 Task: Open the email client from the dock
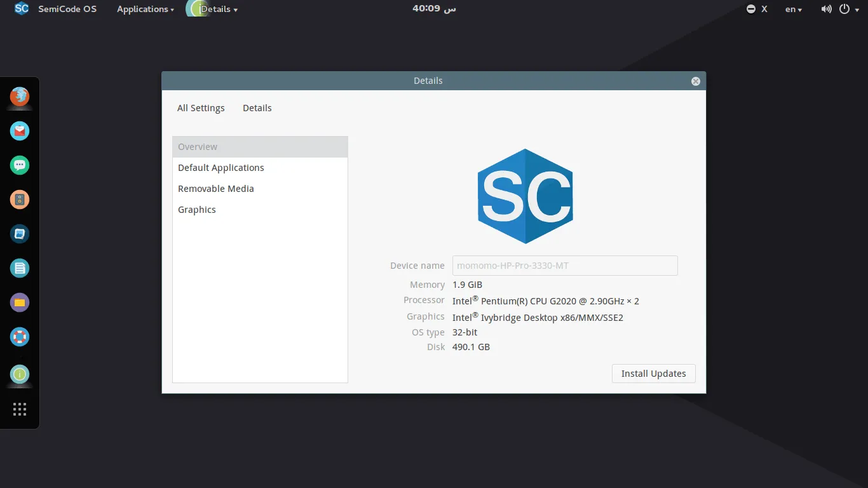point(19,131)
